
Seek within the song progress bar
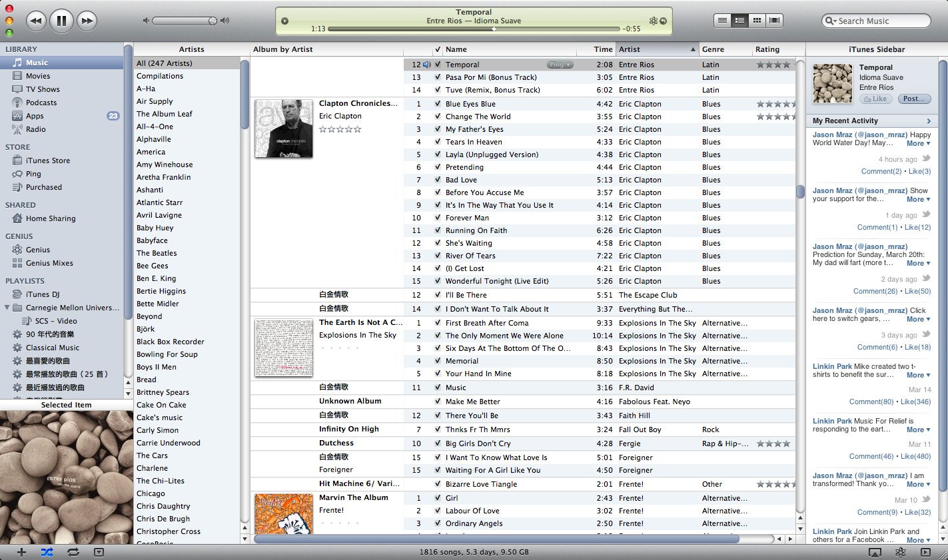474,29
